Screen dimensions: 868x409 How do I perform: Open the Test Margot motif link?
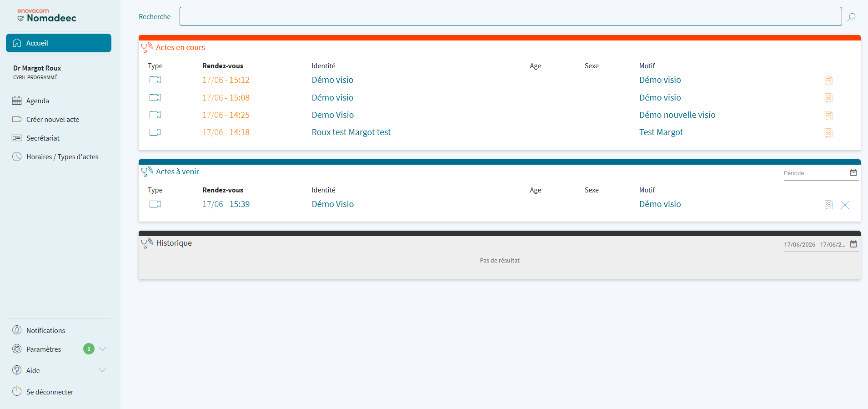(x=661, y=132)
